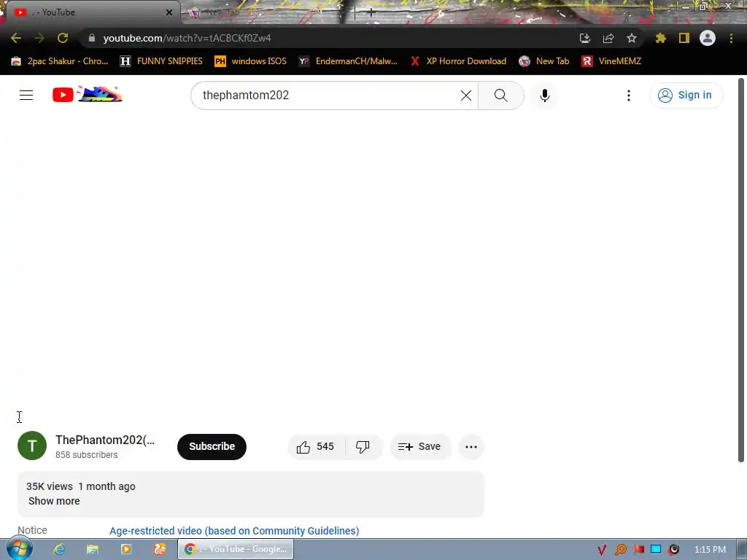Screen dimensions: 747x560
Task: Click the Sign in button
Action: [x=686, y=96]
